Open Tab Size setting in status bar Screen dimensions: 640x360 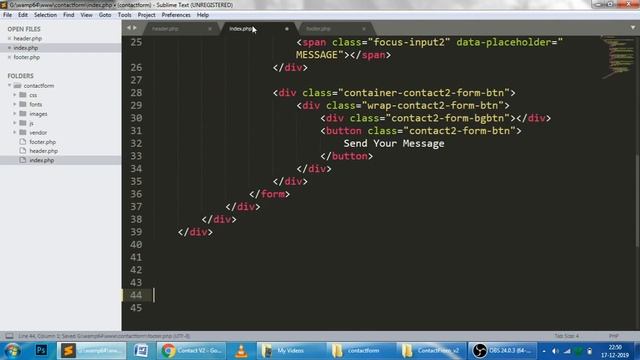(567, 336)
